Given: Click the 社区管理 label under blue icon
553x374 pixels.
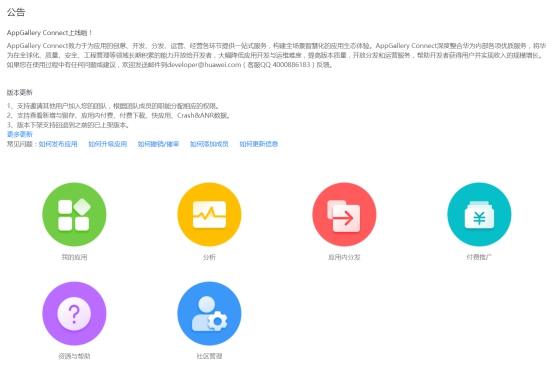Looking at the screenshot, I should [x=209, y=356].
